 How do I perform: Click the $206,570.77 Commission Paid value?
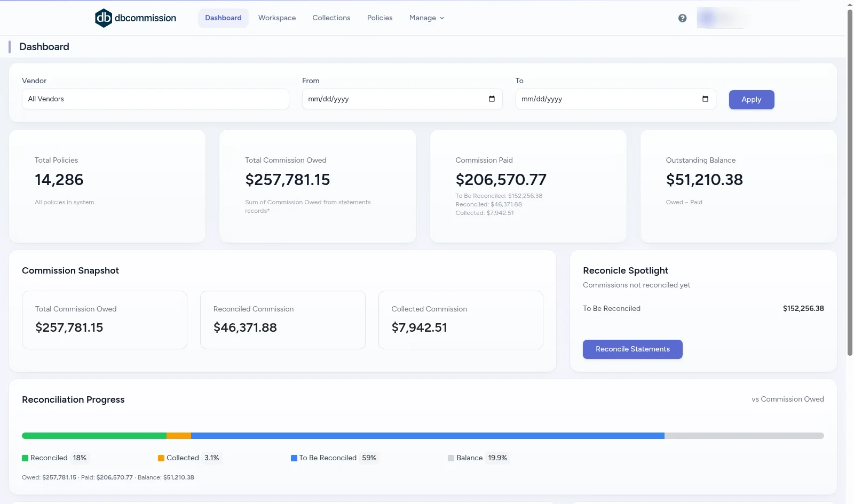pyautogui.click(x=501, y=180)
